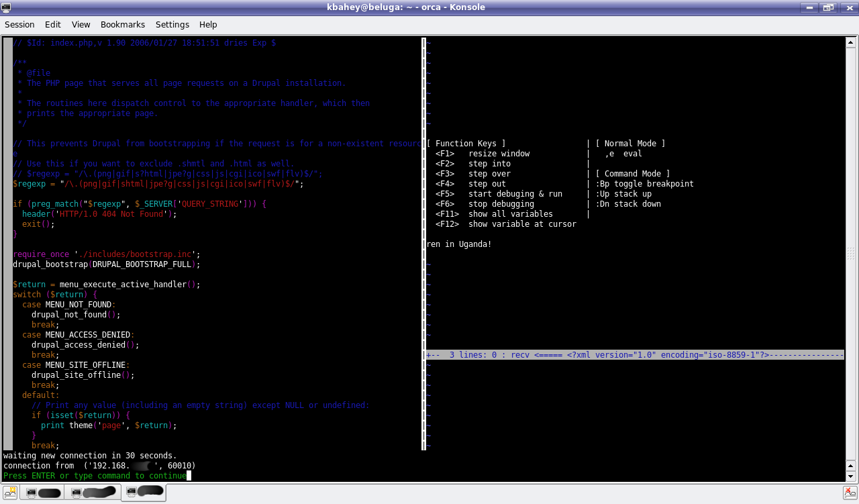Screen dimensions: 859x504
Task: Click the 'connection from' message line
Action: pyautogui.click(x=99, y=466)
